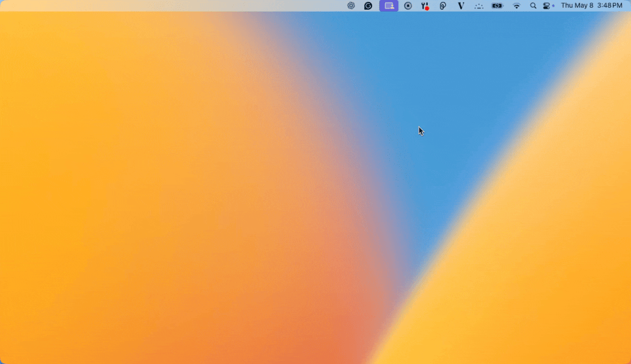
Task: Open the Wi-Fi menu
Action: coord(517,6)
